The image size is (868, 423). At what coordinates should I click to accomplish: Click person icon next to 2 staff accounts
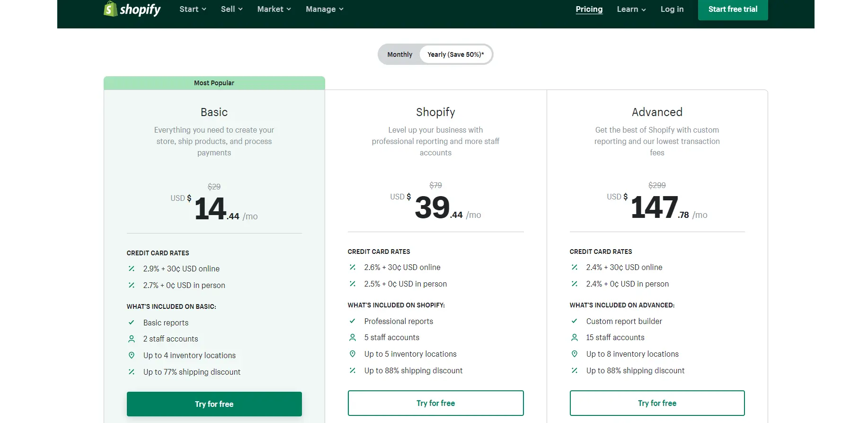132,339
